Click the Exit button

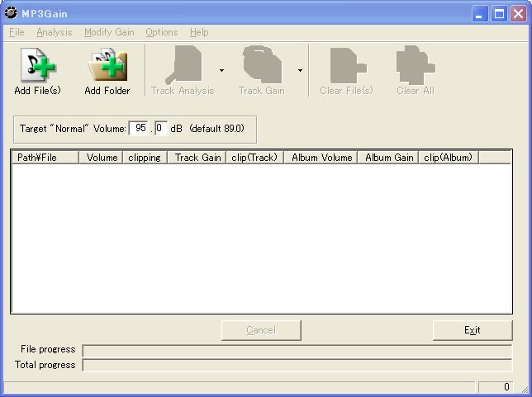473,330
